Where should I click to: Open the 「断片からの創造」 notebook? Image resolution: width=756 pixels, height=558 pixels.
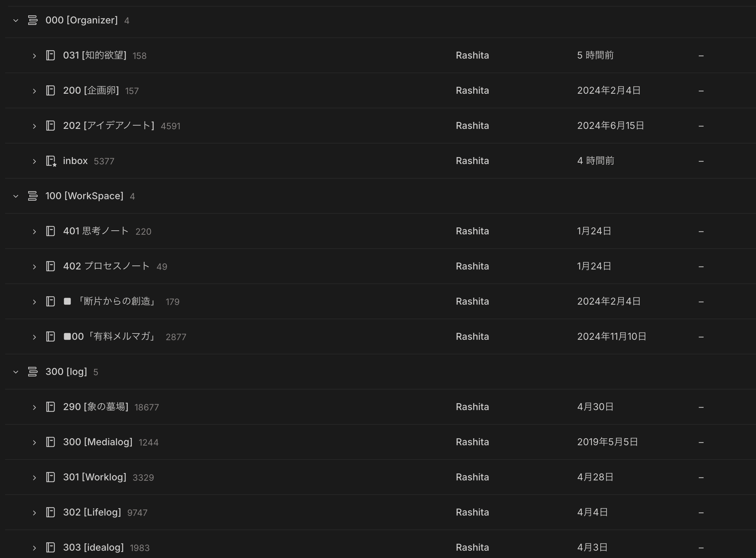tap(116, 301)
